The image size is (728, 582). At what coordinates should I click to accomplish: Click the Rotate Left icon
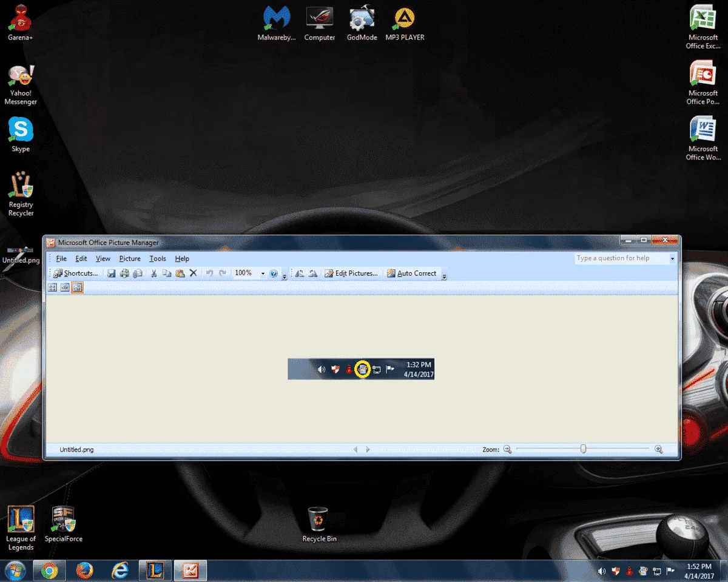300,273
